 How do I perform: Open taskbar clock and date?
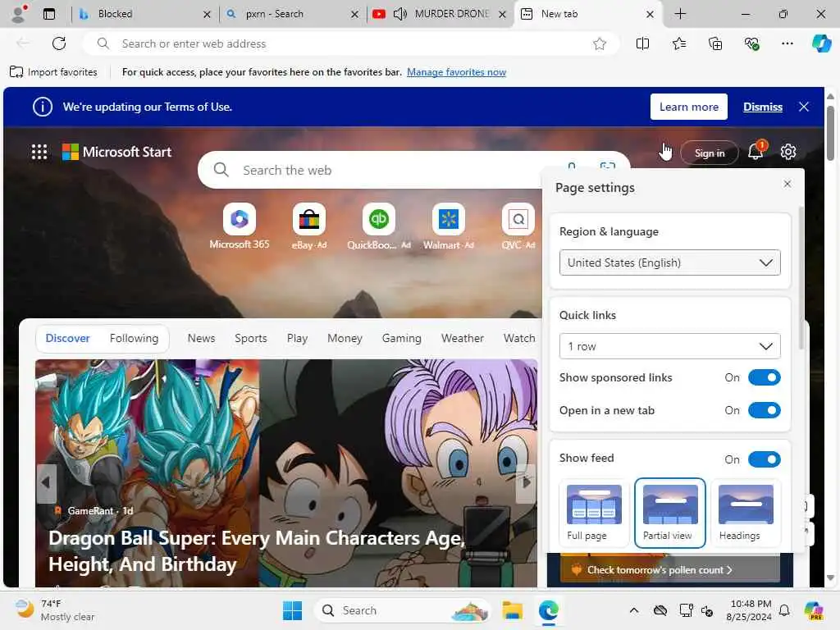coord(750,610)
